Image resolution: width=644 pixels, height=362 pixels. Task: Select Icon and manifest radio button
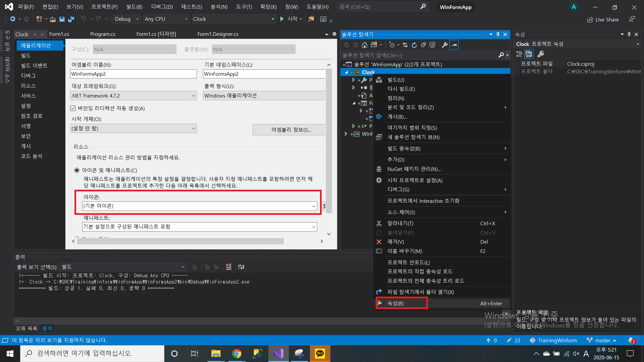tap(77, 170)
